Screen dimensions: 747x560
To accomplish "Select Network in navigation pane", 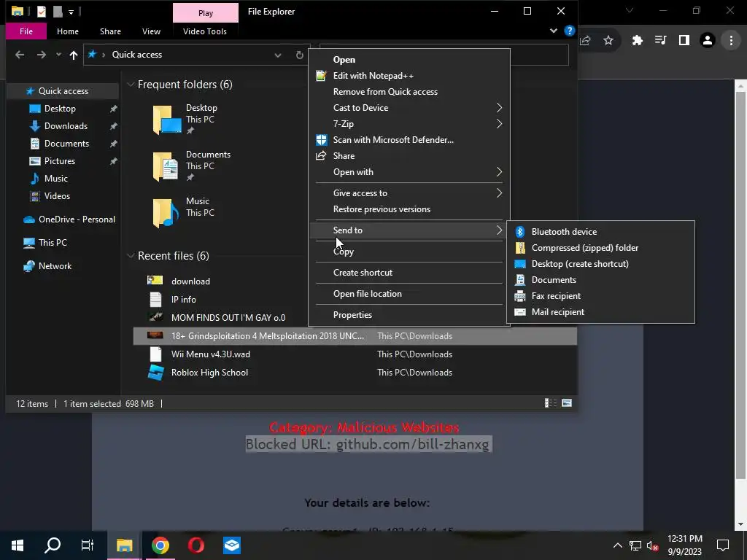I will click(55, 266).
